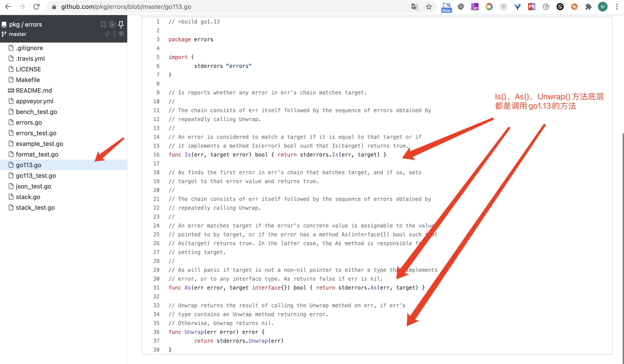624x364 pixels.
Task: Go back with the browser back arrow
Action: [8, 7]
